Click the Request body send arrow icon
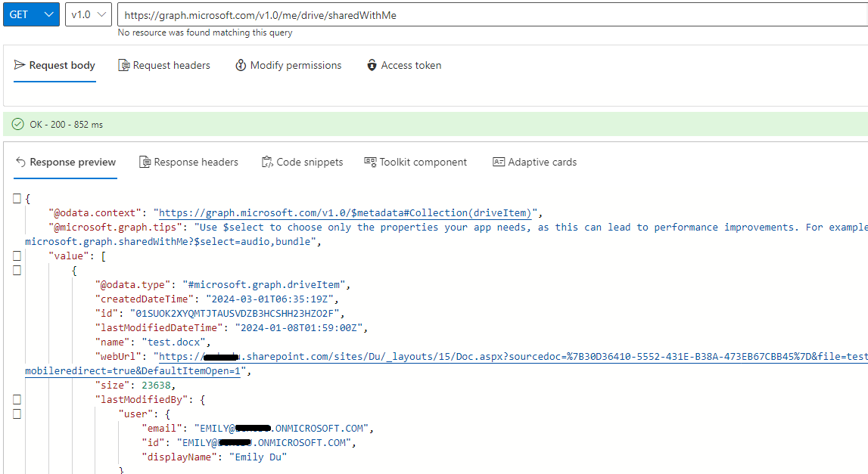Viewport: 868px width, 474px height. click(x=20, y=65)
